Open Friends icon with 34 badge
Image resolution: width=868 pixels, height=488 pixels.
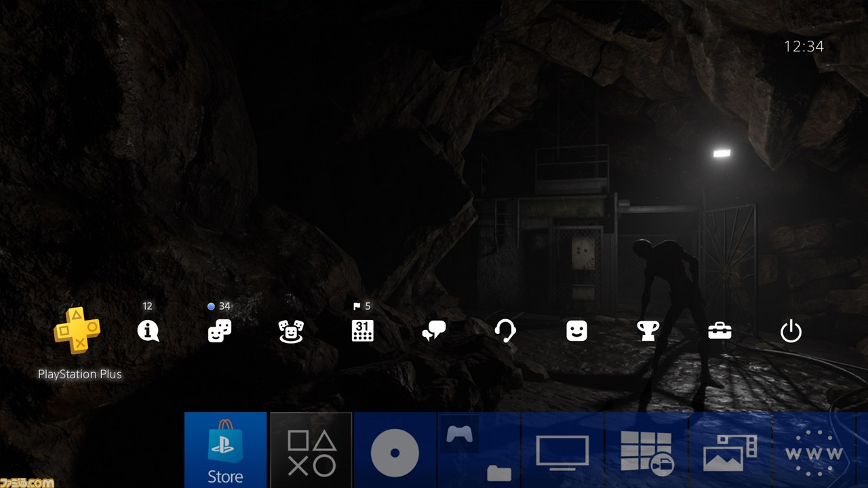point(220,331)
